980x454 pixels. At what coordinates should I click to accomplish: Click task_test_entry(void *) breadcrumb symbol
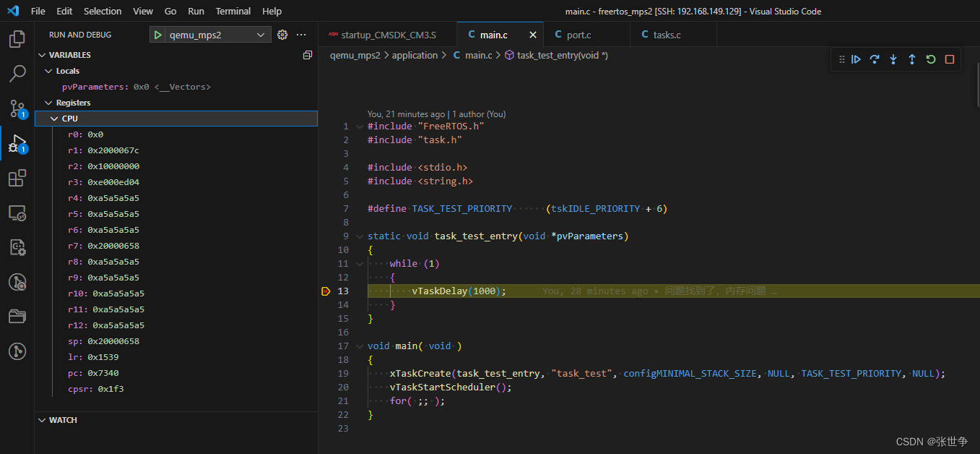[x=563, y=55]
